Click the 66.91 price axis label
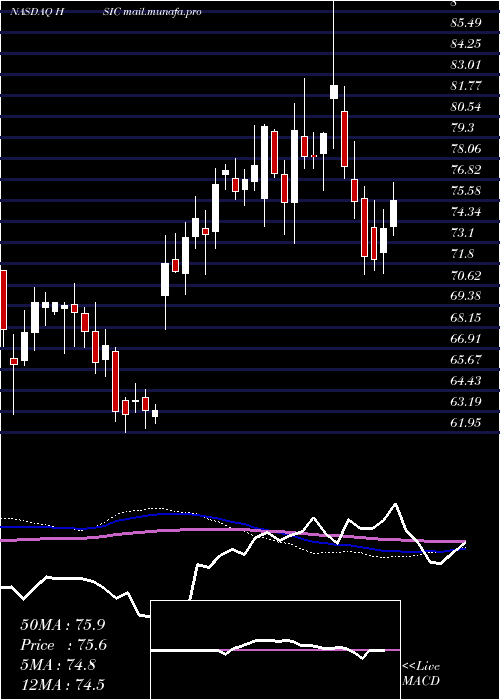 click(466, 338)
